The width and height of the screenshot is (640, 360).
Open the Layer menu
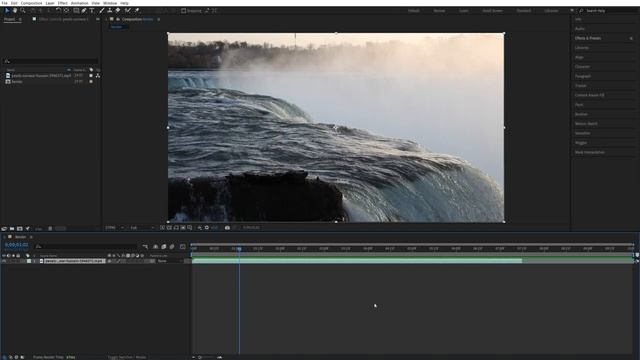coord(50,3)
